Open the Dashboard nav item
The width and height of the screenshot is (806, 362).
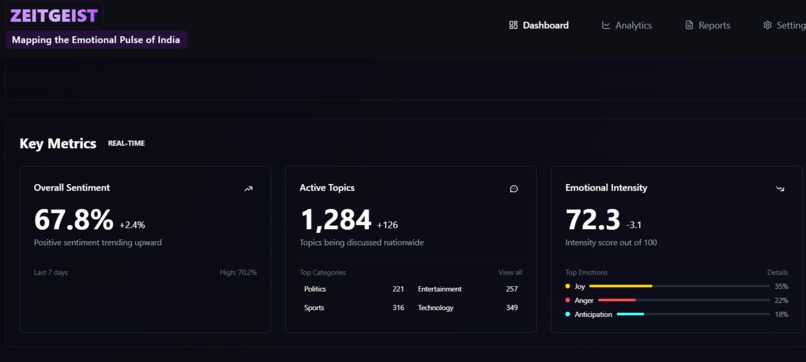[539, 25]
